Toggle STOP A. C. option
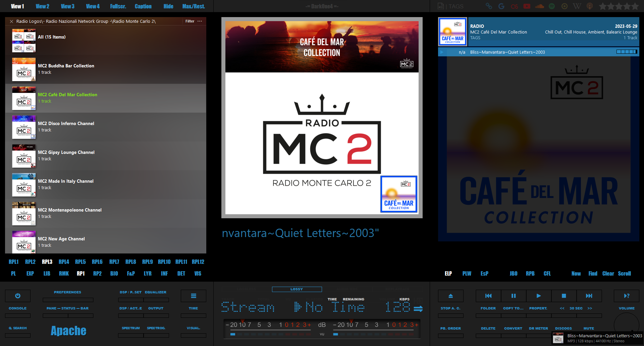 [x=450, y=308]
